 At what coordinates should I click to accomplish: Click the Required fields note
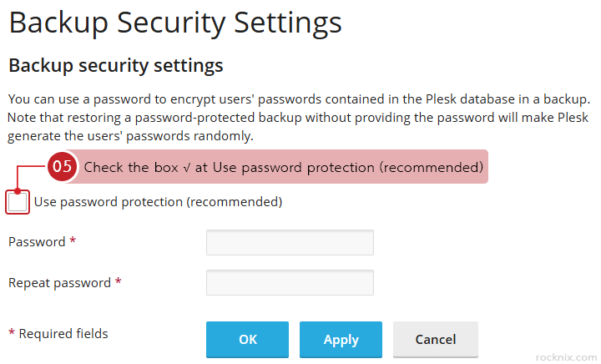[63, 334]
